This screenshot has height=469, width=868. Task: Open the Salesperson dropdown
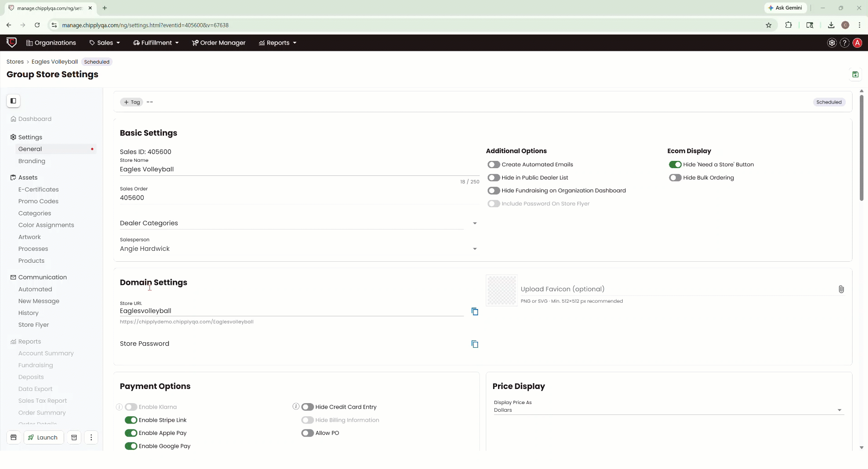[474, 249]
